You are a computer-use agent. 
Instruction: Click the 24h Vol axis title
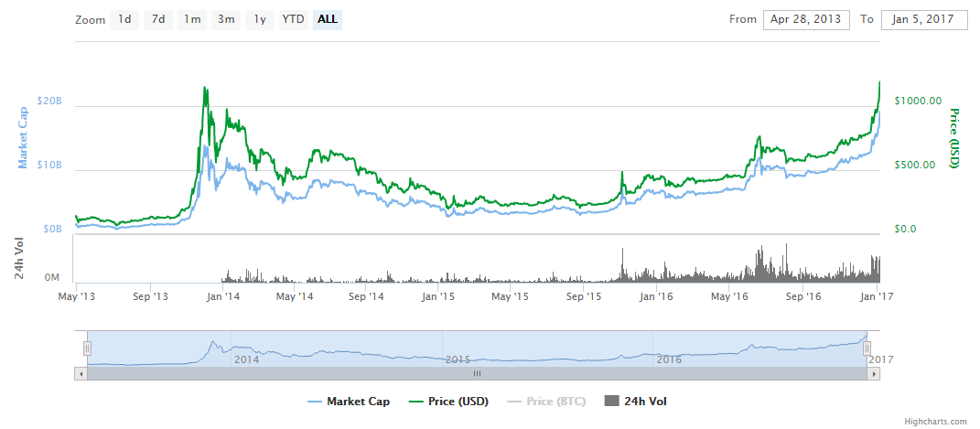[20, 259]
